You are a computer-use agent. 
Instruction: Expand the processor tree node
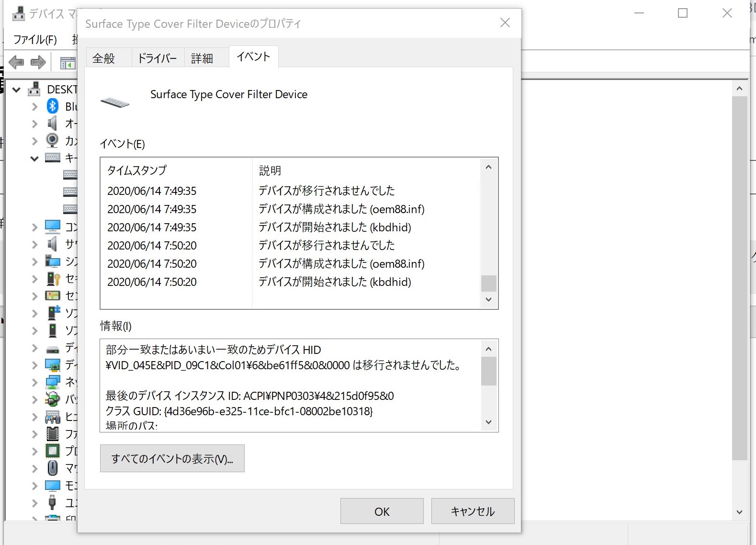coord(34,451)
